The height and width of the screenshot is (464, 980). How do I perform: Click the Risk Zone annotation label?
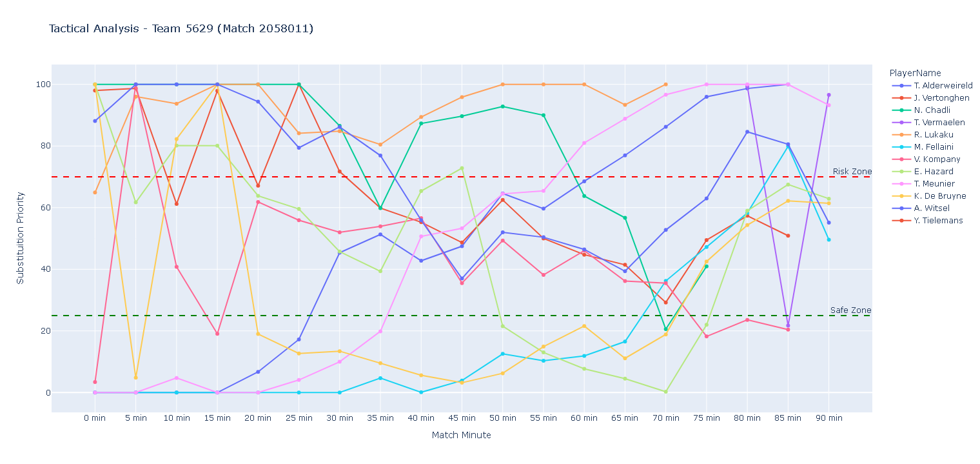pyautogui.click(x=852, y=172)
